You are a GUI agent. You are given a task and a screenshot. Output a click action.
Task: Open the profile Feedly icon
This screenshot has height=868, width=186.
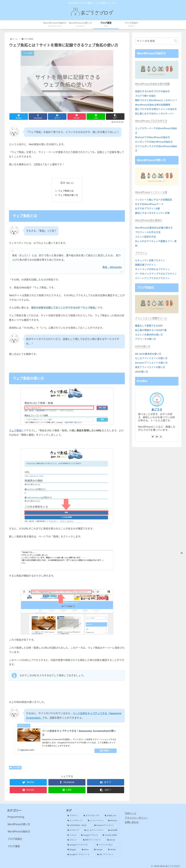[x=157, y=436]
